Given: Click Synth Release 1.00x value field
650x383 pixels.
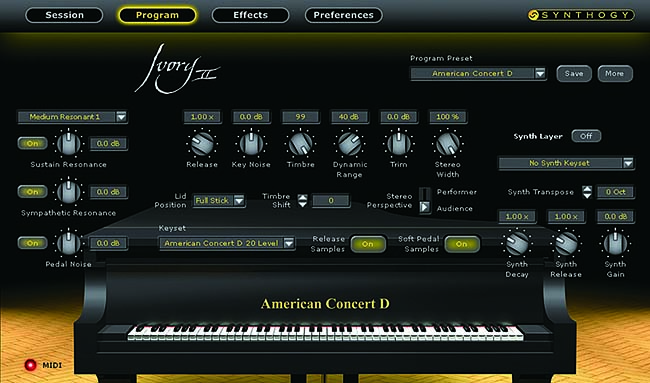Looking at the screenshot, I should click(566, 216).
